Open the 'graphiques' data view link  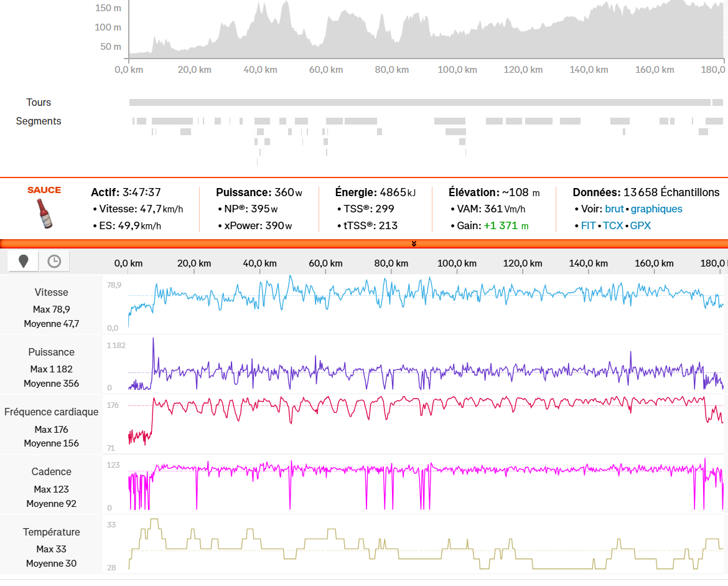[656, 209]
